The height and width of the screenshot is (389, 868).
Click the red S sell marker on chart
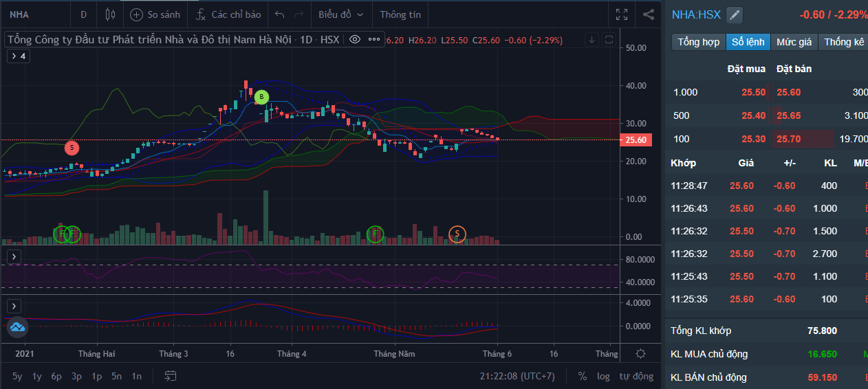72,148
